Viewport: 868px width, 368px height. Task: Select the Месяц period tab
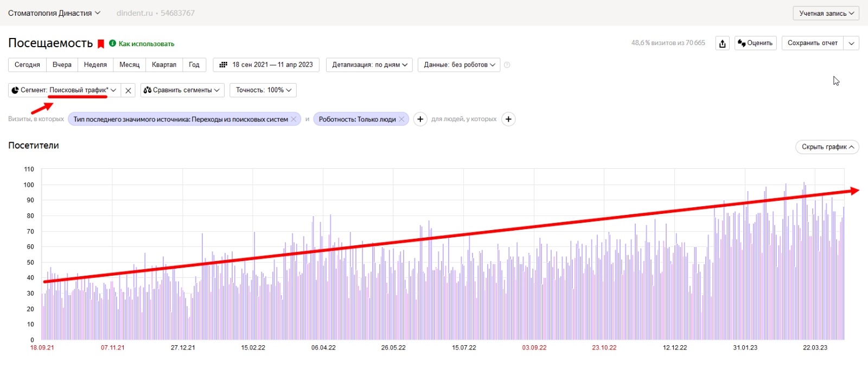pyautogui.click(x=130, y=65)
